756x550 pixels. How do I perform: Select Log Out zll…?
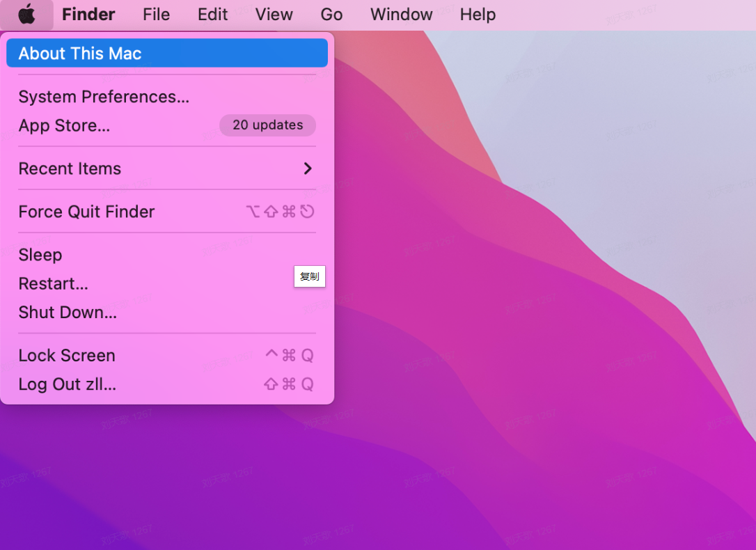(x=167, y=384)
